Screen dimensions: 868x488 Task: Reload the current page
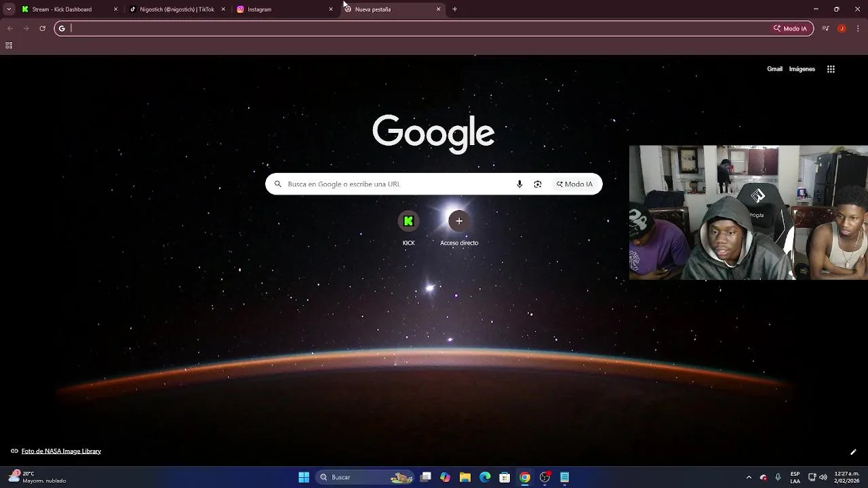pyautogui.click(x=42, y=28)
